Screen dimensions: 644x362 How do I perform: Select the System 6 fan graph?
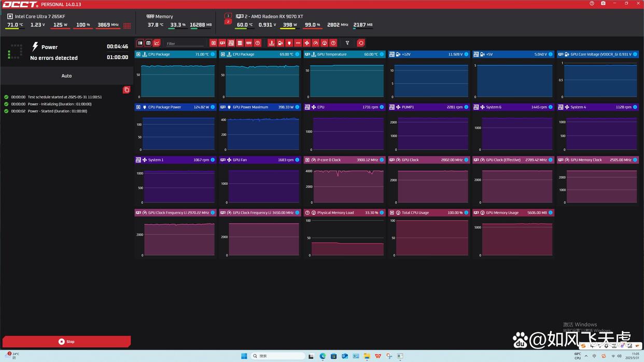coord(514,127)
